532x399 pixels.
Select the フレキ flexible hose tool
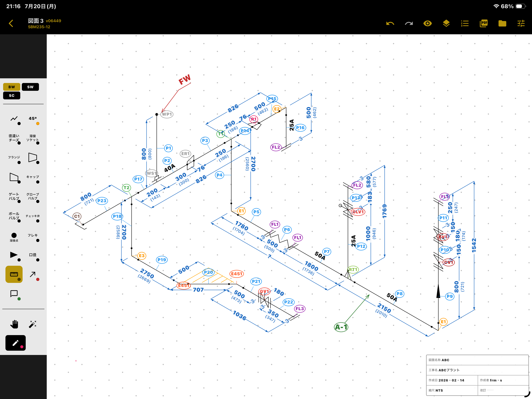pyautogui.click(x=33, y=235)
